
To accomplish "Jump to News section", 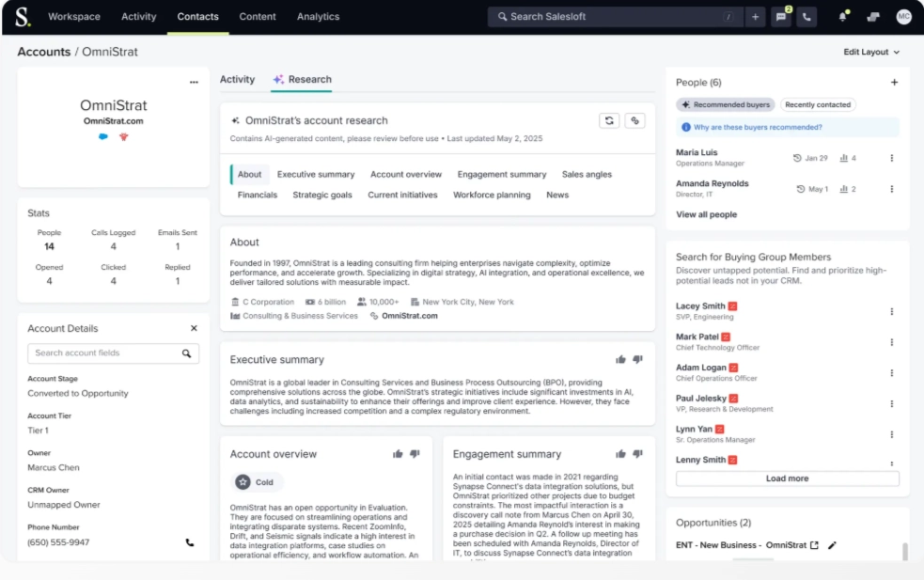I will coord(557,196).
